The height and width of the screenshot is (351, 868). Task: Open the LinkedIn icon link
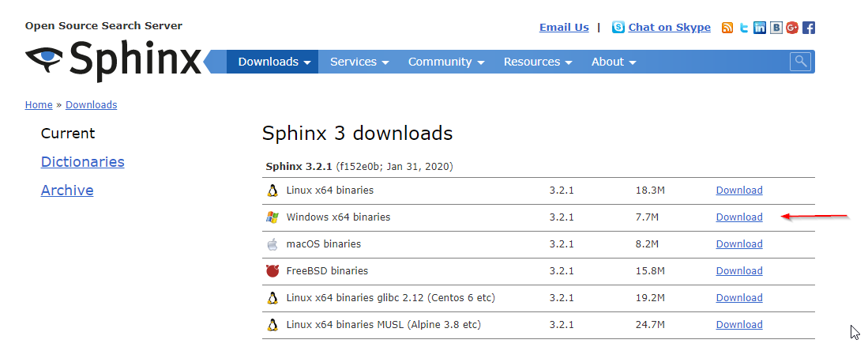(x=760, y=28)
